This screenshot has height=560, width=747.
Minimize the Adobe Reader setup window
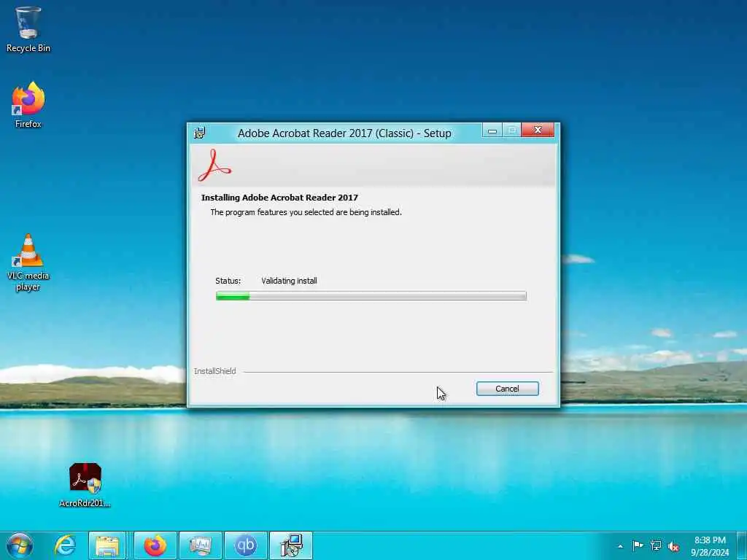[492, 130]
